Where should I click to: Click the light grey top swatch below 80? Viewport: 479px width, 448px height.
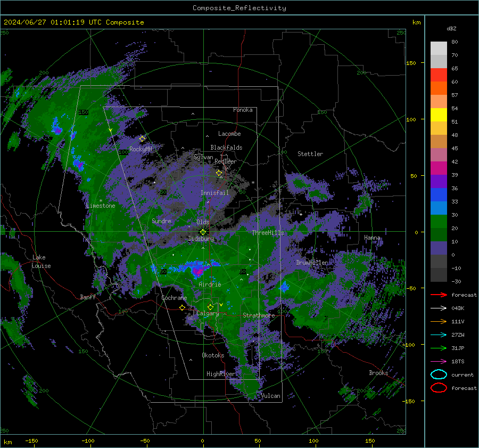[x=439, y=48]
